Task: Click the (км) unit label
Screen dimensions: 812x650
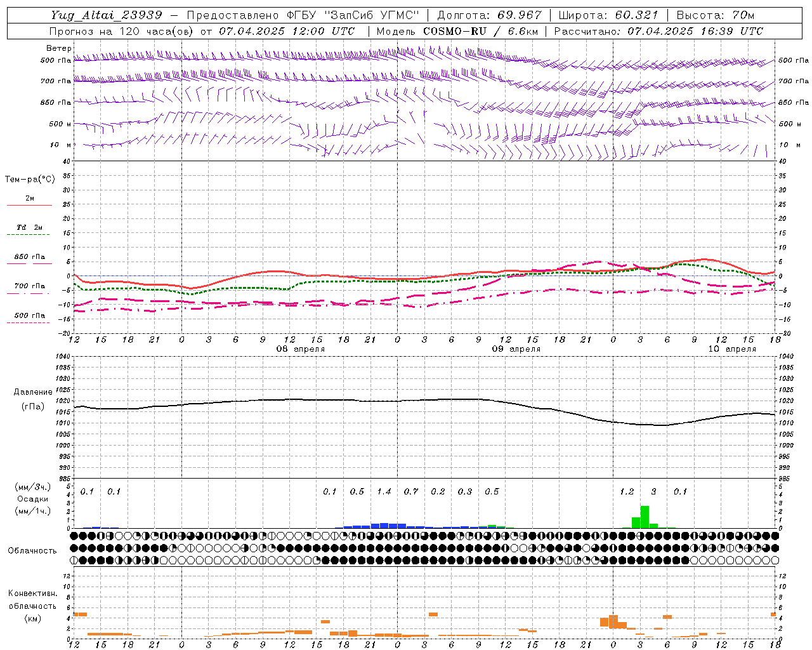Action: 32,618
